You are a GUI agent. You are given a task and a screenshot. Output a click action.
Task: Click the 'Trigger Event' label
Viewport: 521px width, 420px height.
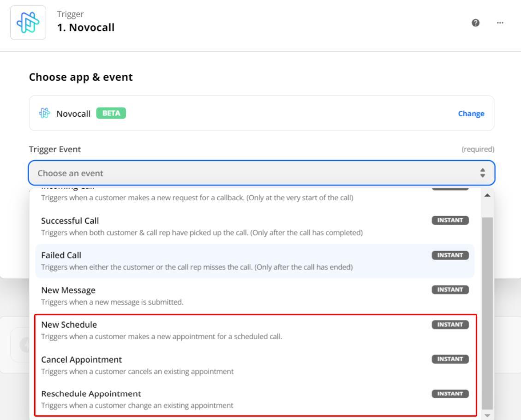point(55,150)
